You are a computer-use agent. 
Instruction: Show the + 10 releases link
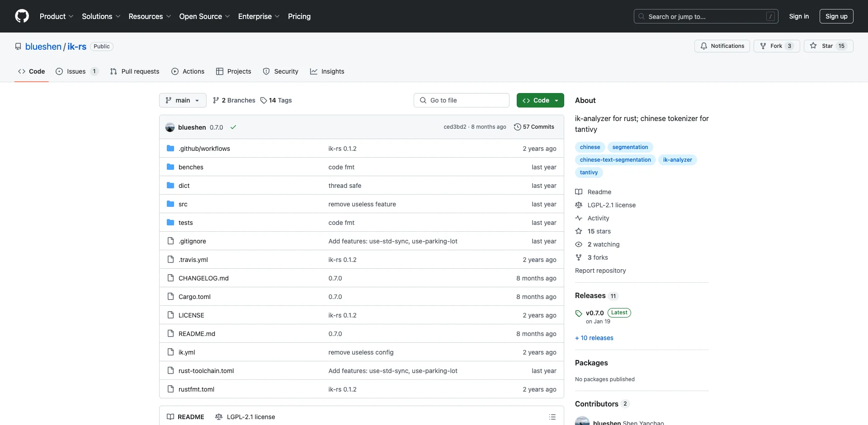coord(594,338)
